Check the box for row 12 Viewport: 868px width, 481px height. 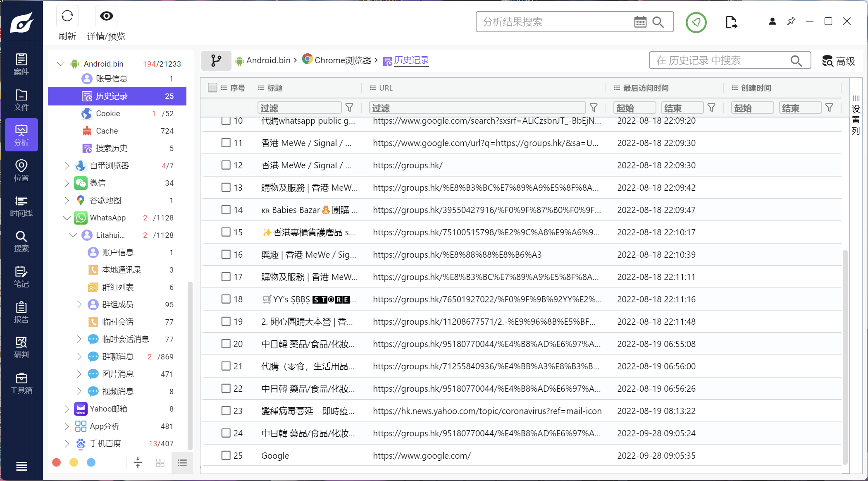tap(226, 165)
